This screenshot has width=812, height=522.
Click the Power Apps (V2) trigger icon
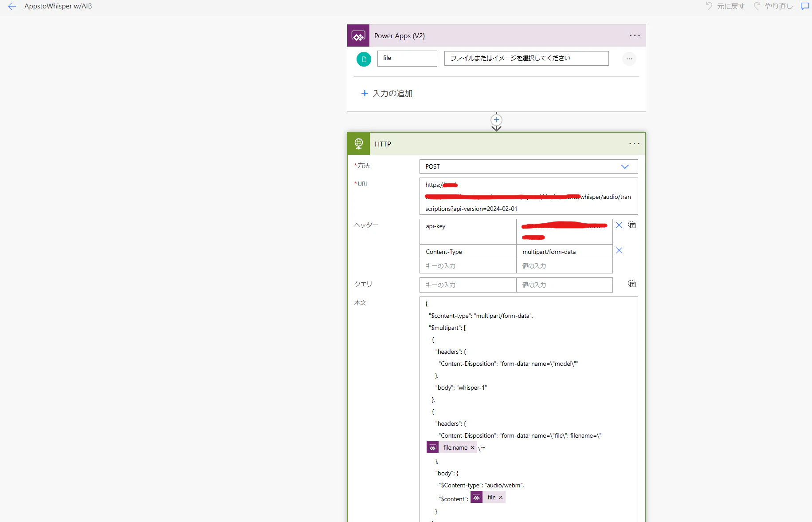(x=358, y=36)
